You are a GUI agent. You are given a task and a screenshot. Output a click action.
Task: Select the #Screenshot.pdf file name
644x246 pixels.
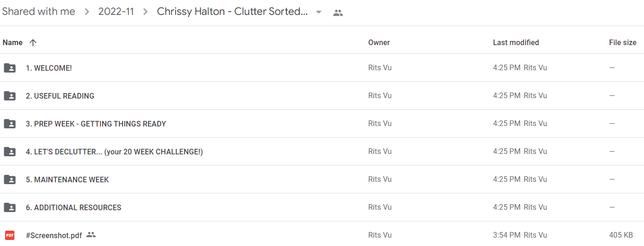click(x=54, y=235)
